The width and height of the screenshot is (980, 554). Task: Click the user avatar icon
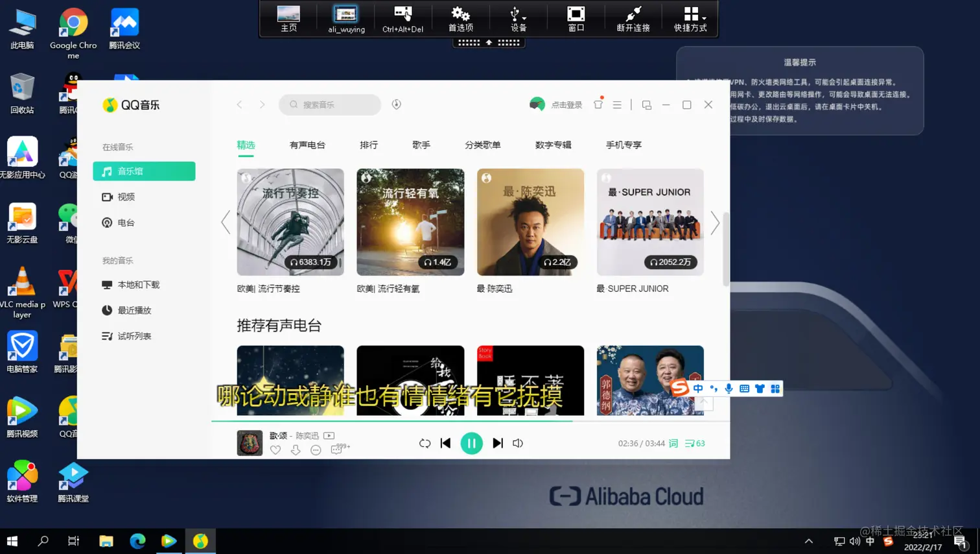tap(537, 104)
